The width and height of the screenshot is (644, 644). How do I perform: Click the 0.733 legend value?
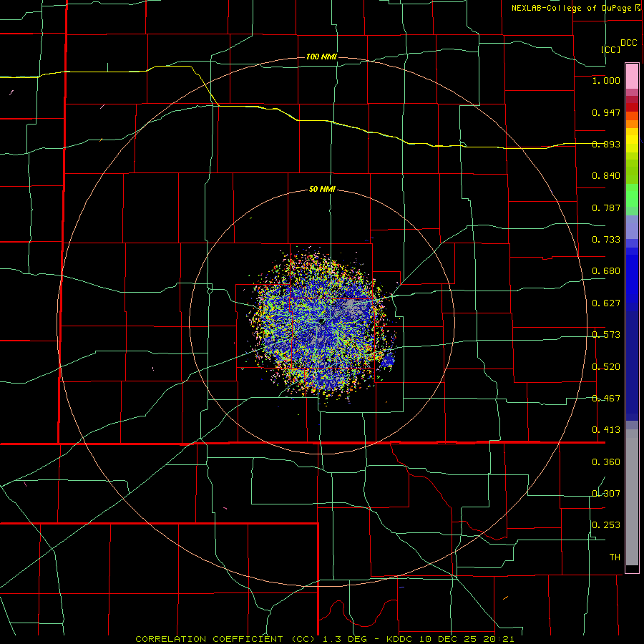[606, 240]
